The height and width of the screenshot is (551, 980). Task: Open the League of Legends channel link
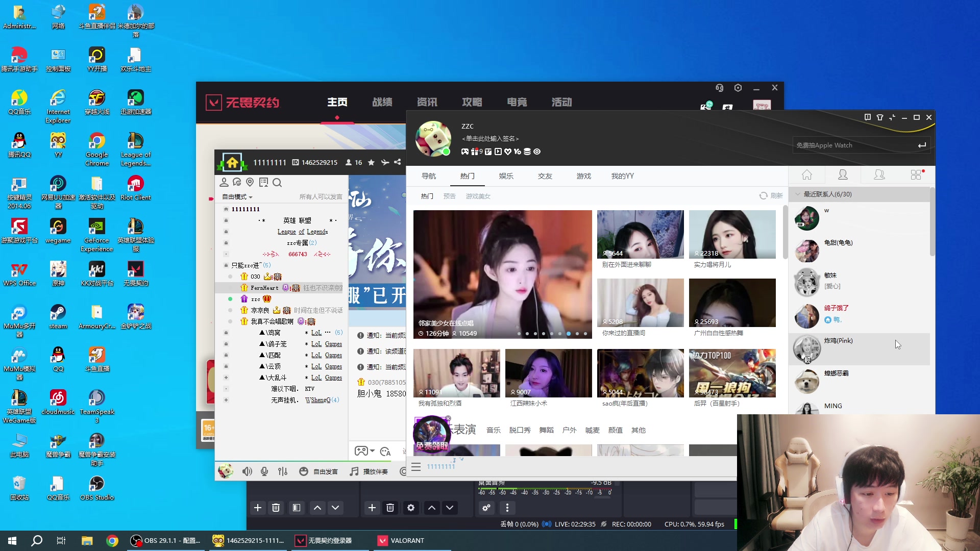pos(303,232)
